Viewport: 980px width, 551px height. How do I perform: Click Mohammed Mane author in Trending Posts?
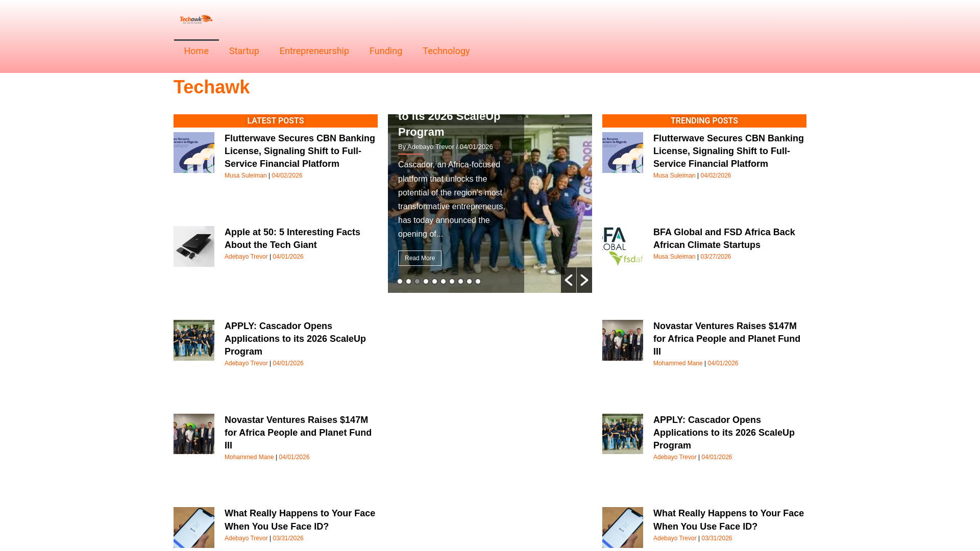coord(678,363)
